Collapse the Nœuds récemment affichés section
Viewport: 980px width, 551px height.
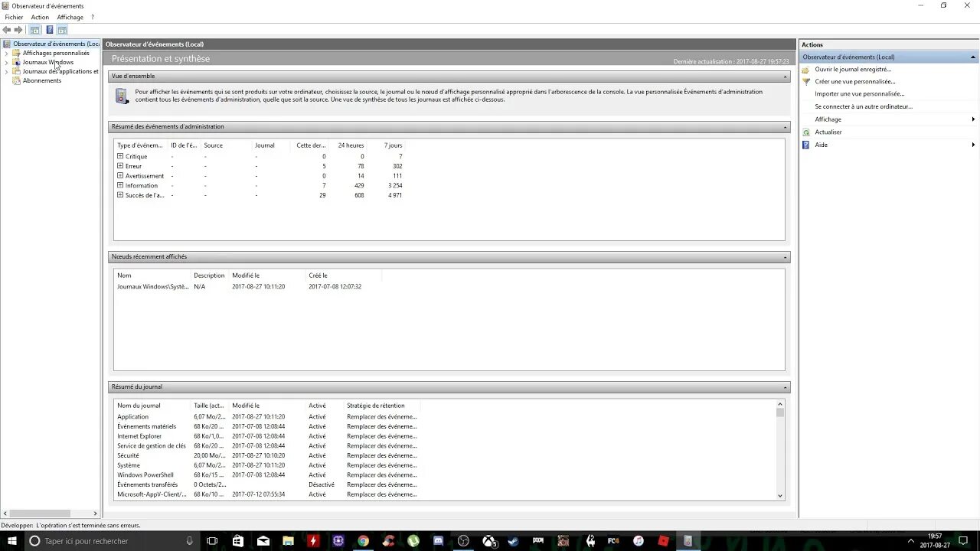pyautogui.click(x=786, y=256)
